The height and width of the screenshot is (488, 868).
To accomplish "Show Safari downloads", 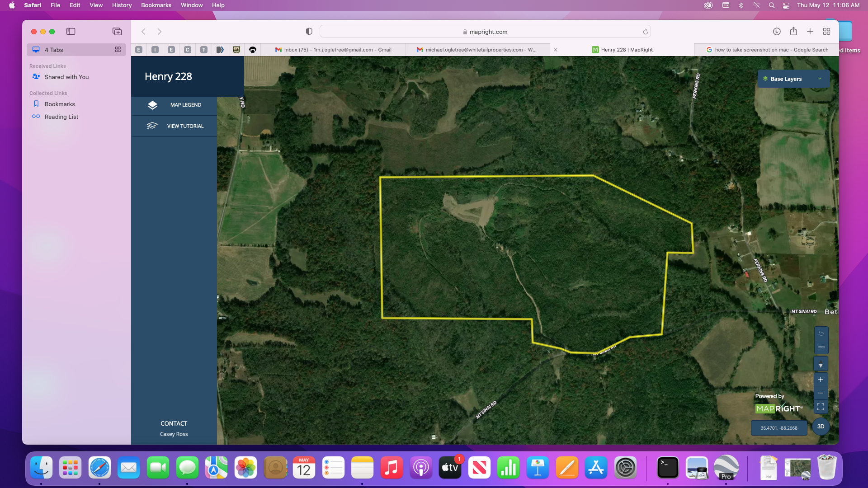I will click(777, 32).
